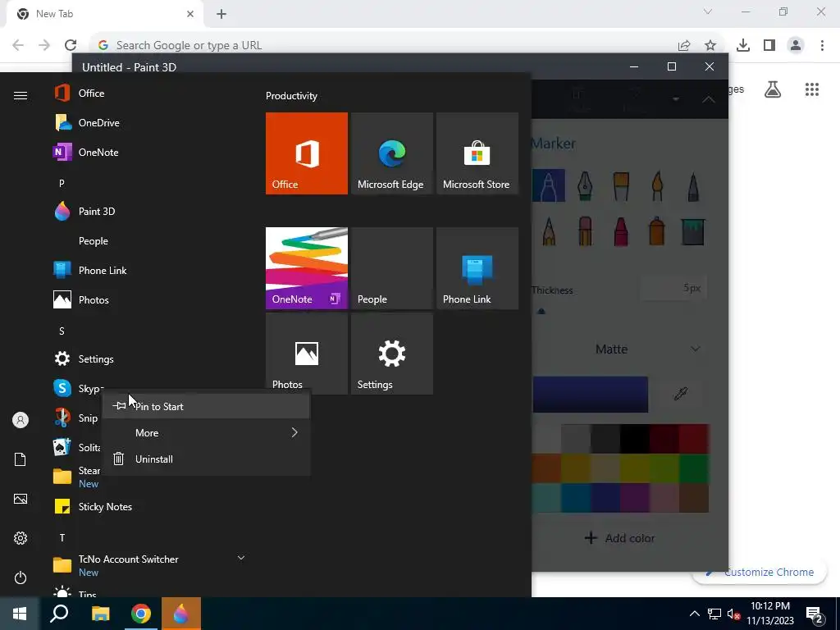Image resolution: width=840 pixels, height=630 pixels.
Task: Click the Settings gear tile
Action: pyautogui.click(x=391, y=354)
